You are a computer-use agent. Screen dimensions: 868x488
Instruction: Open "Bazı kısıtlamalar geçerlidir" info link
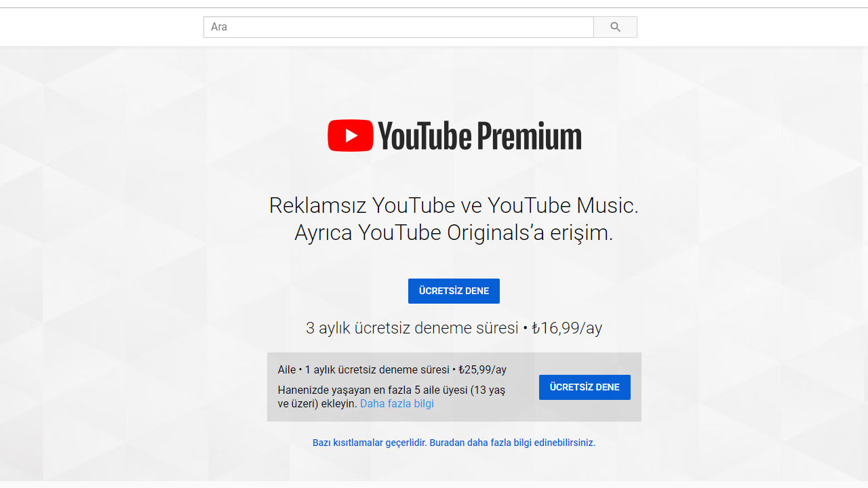pos(454,443)
